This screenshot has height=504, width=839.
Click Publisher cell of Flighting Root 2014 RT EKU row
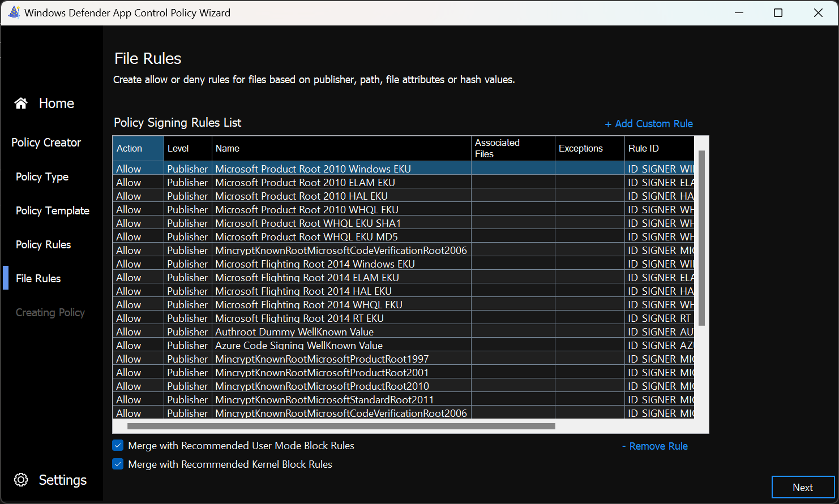188,318
